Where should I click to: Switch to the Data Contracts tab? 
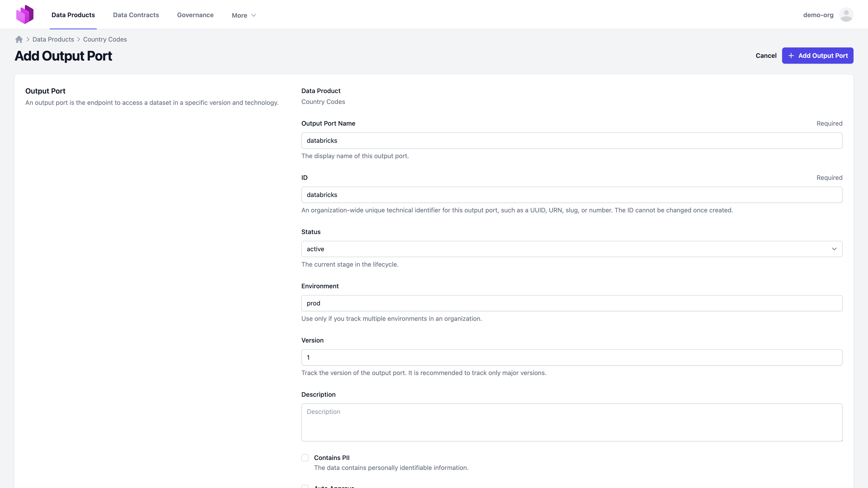136,15
